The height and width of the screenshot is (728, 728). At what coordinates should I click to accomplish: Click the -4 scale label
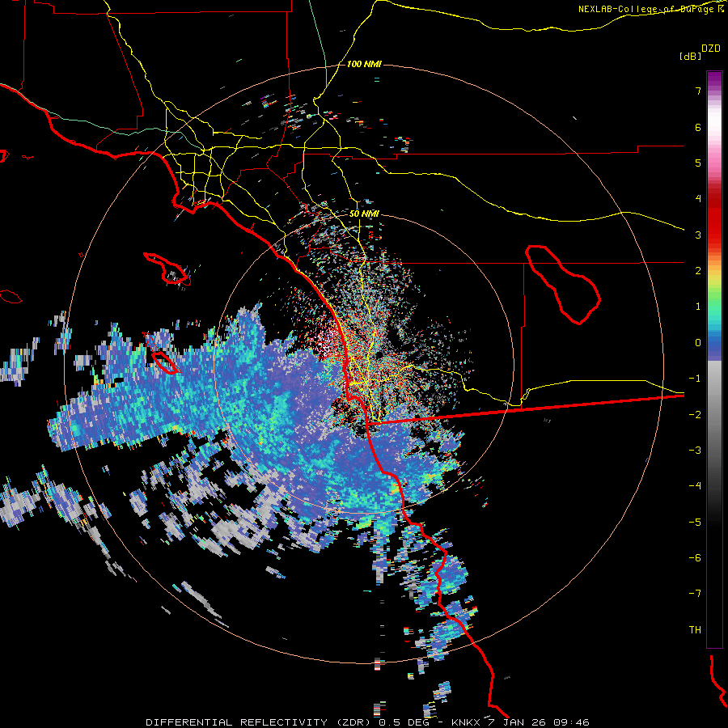pyautogui.click(x=695, y=485)
